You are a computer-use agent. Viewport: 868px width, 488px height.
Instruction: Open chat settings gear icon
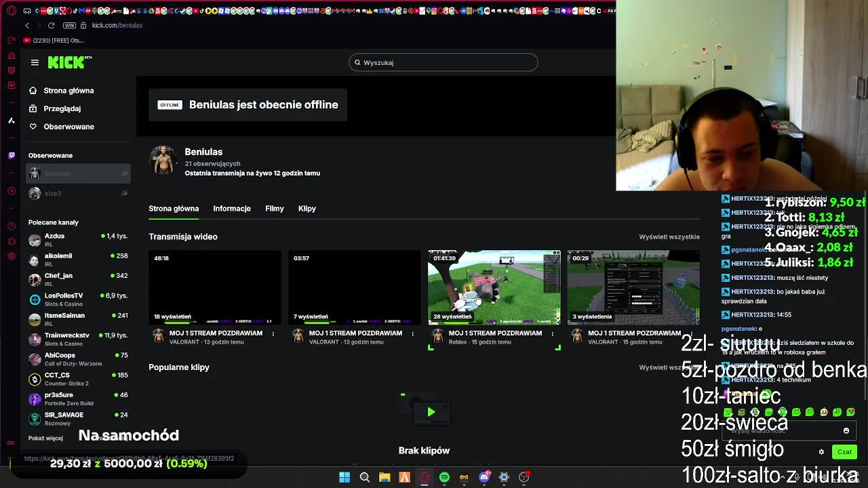pos(821,452)
